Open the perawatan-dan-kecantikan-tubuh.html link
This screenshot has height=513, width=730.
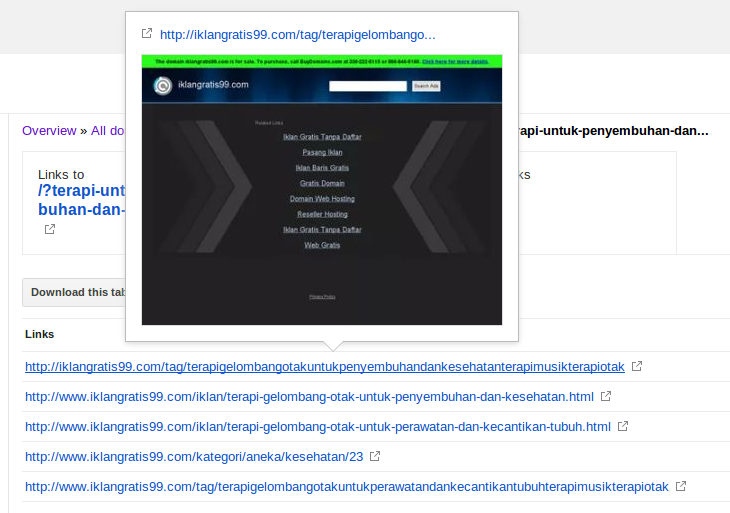click(318, 427)
